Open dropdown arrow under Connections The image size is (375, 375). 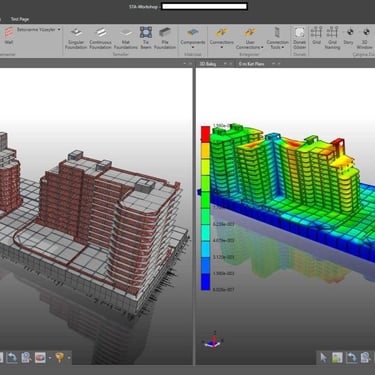222,47
